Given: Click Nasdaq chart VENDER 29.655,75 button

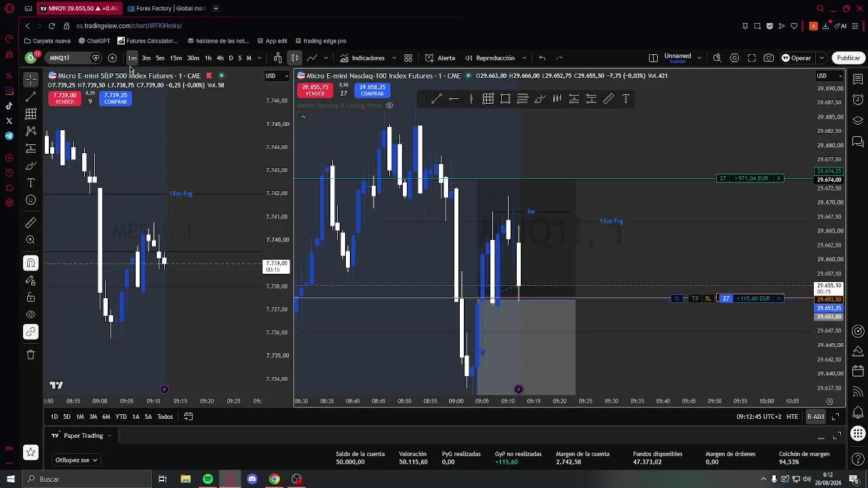Looking at the screenshot, I should coord(315,90).
